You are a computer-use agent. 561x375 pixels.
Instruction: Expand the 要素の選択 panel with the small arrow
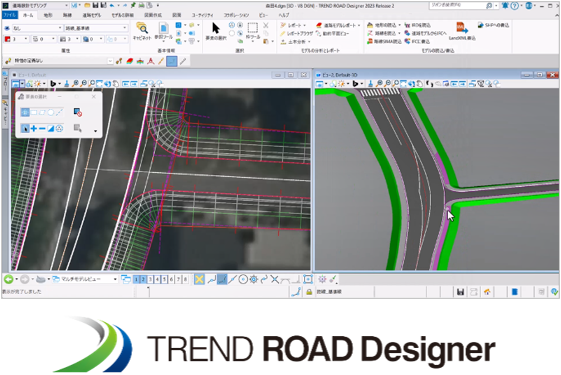[x=96, y=131]
